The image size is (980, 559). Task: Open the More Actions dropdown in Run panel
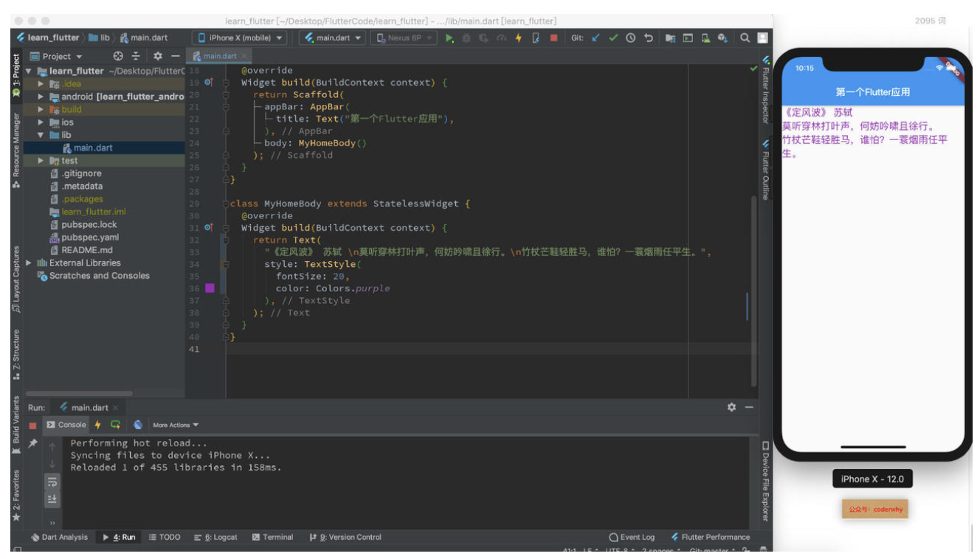click(176, 425)
